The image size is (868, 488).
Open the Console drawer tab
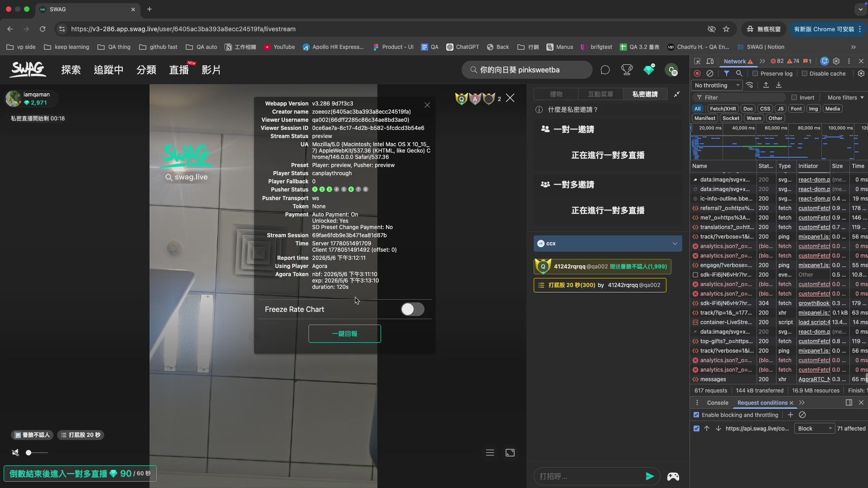click(718, 402)
